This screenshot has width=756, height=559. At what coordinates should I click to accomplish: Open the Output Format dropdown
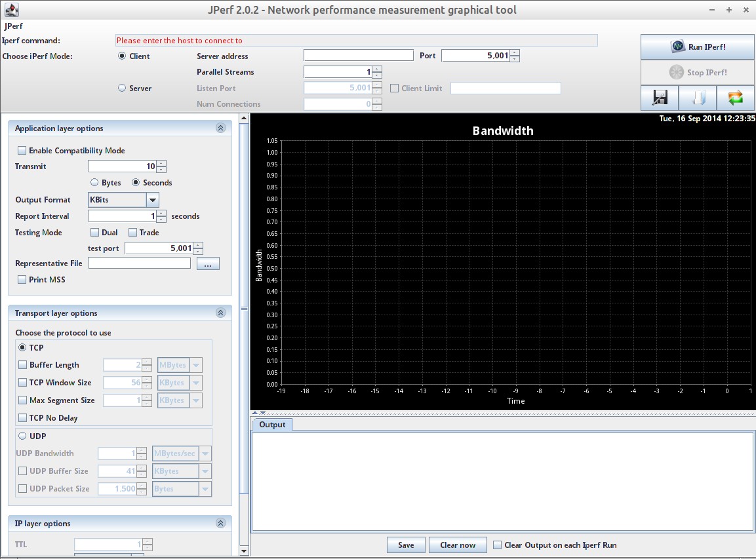(152, 200)
